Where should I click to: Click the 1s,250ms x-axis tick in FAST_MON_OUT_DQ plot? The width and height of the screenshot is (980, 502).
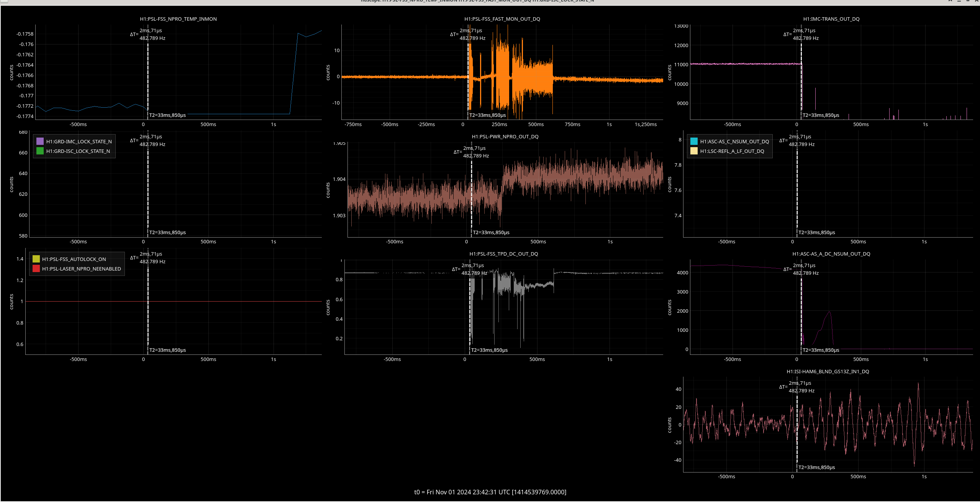pyautogui.click(x=646, y=124)
